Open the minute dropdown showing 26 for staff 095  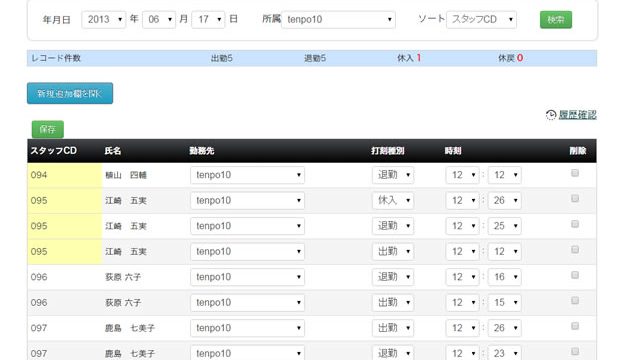point(504,200)
